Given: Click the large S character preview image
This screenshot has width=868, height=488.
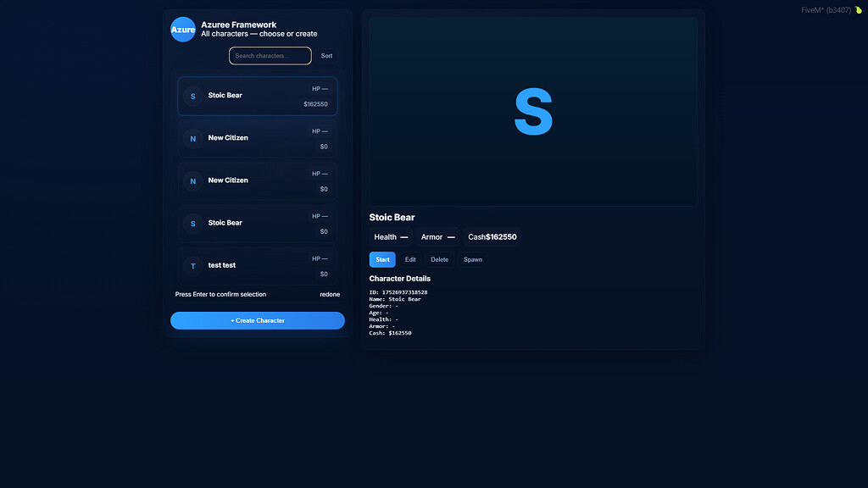Looking at the screenshot, I should 532,110.
